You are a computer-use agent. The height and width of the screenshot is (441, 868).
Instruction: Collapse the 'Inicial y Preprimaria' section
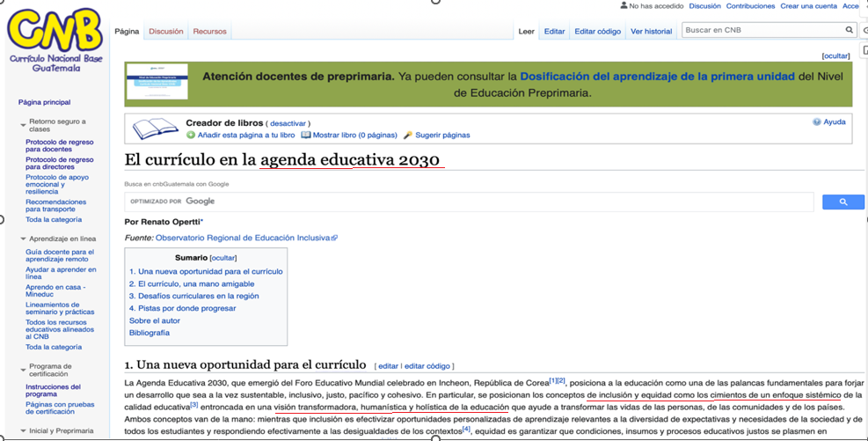pos(23,431)
